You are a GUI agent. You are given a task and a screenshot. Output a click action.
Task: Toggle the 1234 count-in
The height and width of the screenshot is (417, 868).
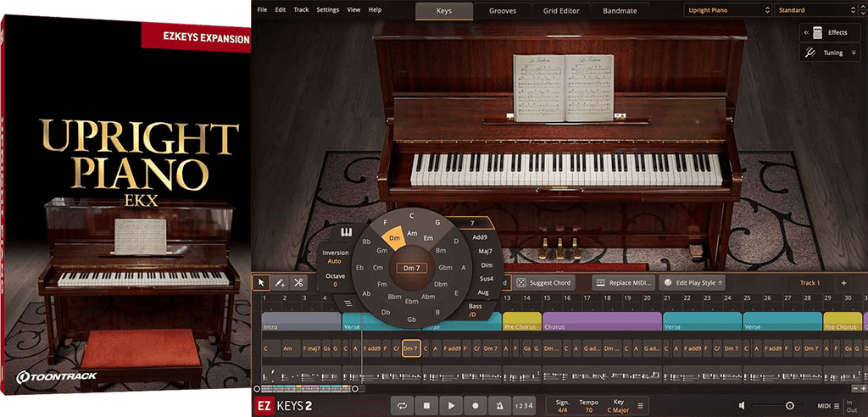pyautogui.click(x=524, y=406)
